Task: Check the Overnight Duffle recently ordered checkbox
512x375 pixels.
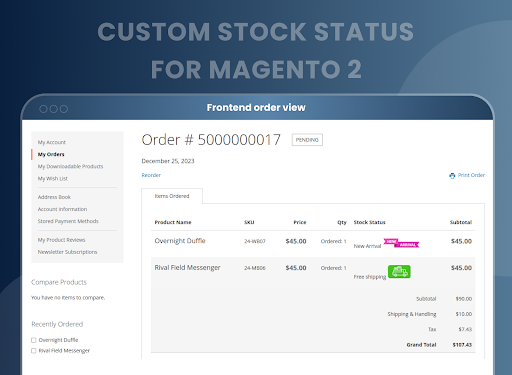Action: [33, 340]
